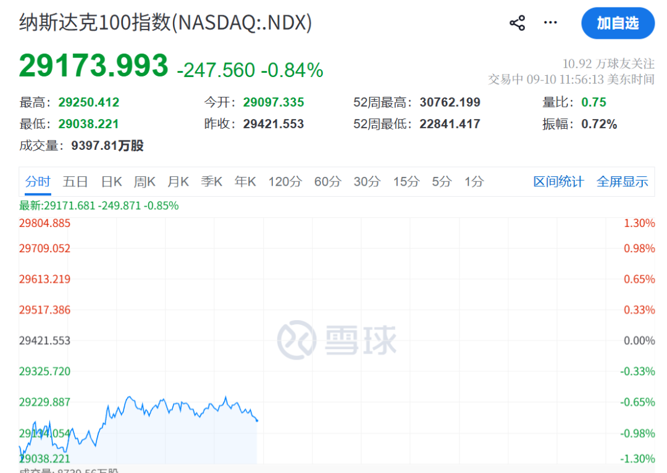Image resolution: width=667 pixels, height=473 pixels.
Task: Open the 周K chart tab
Action: [x=145, y=182]
